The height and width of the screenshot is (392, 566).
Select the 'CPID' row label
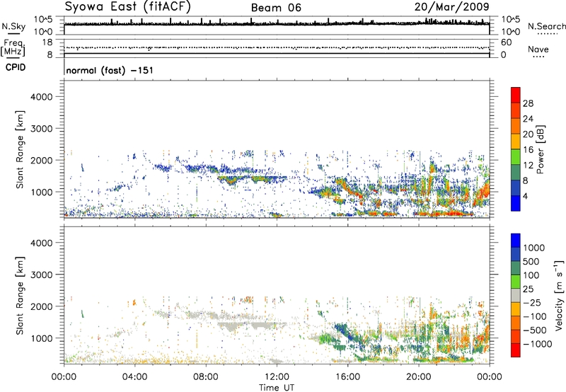coord(16,67)
